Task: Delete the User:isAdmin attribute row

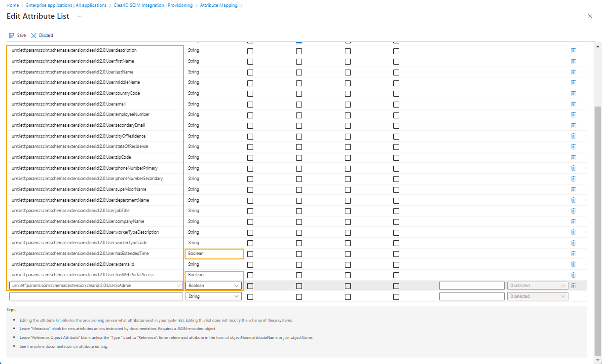Action: [573, 285]
